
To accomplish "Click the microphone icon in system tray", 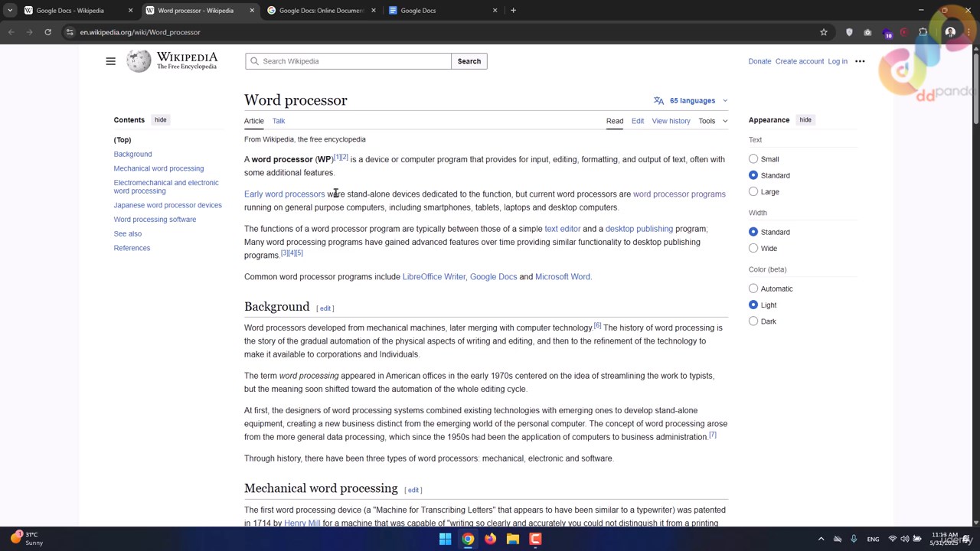I will click(854, 539).
